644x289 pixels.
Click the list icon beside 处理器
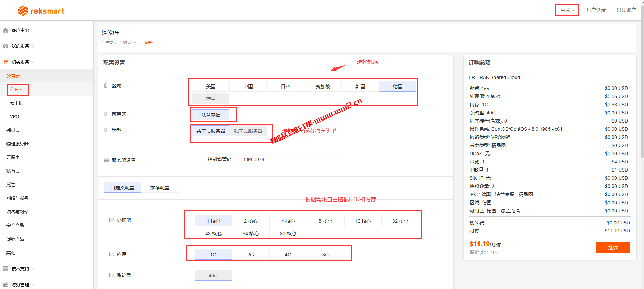tap(111, 220)
